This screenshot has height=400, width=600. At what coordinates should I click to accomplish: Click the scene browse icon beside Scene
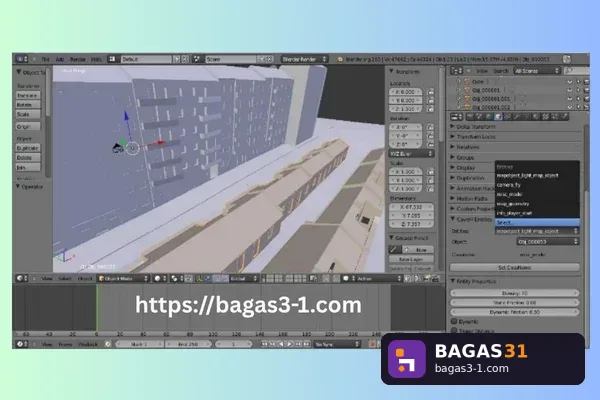pos(197,59)
